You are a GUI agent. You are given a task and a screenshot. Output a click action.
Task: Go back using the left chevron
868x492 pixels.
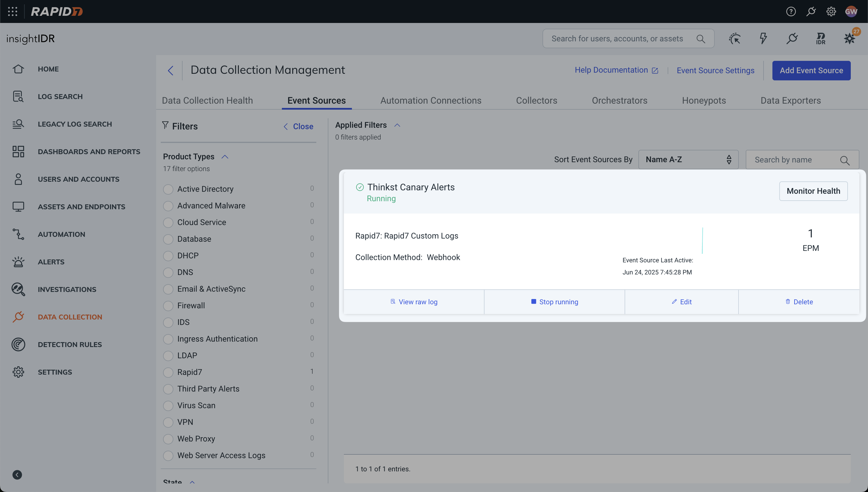[x=170, y=71]
